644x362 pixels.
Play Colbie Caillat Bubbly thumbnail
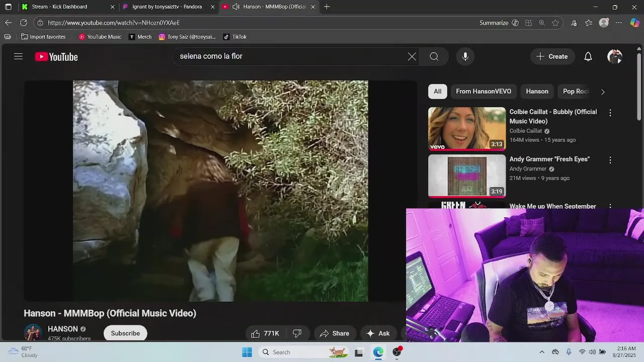tap(467, 129)
